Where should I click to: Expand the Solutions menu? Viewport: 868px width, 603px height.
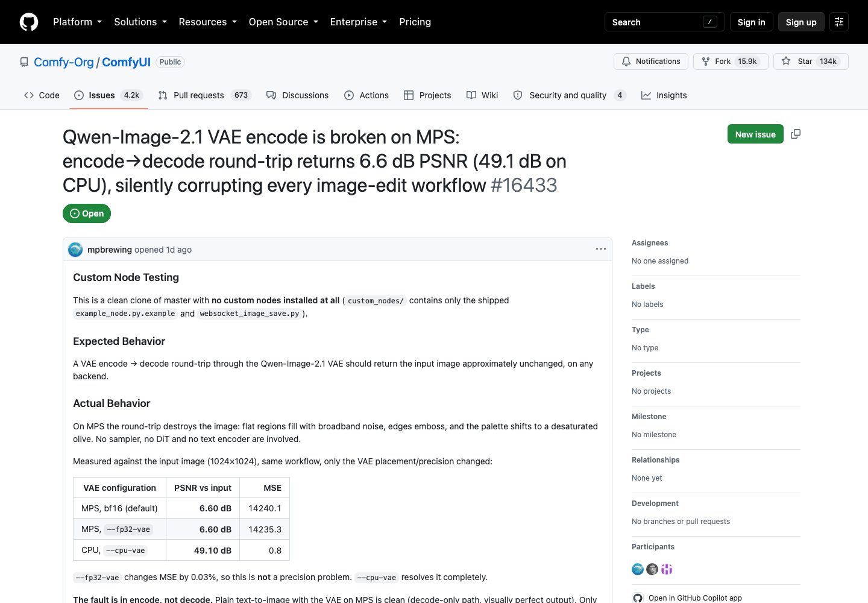point(140,22)
